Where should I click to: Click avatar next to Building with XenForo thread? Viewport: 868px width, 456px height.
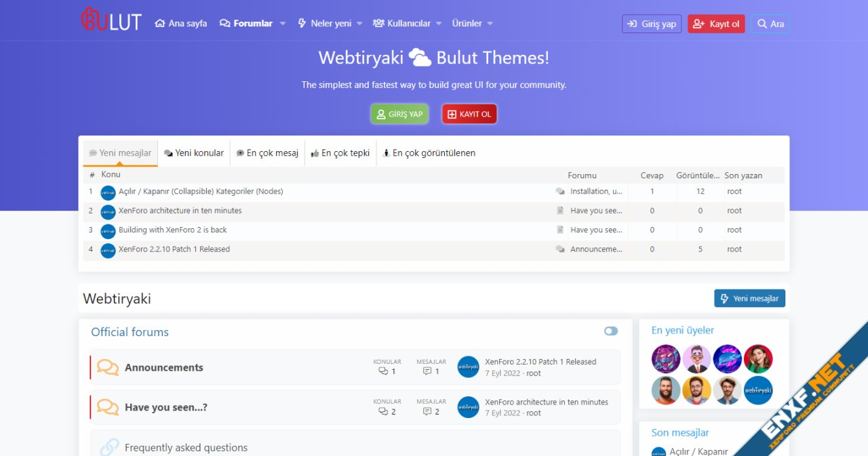pos(108,231)
